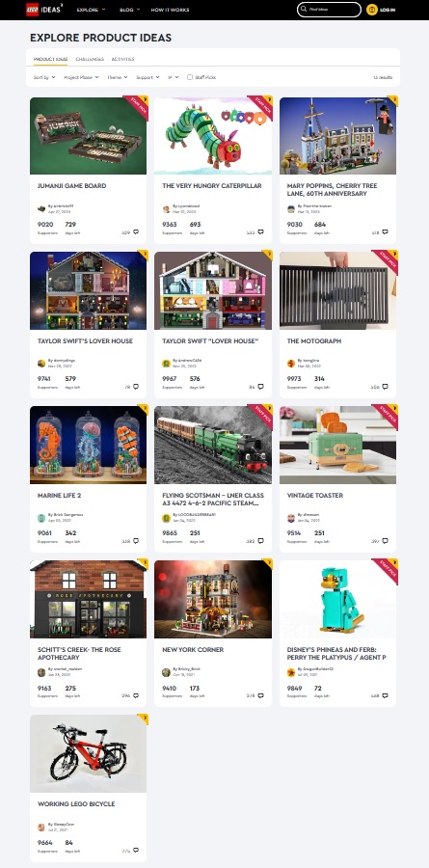The width and height of the screenshot is (429, 868).
Task: Click author avatar on Marine Life 2 card
Action: tap(41, 518)
